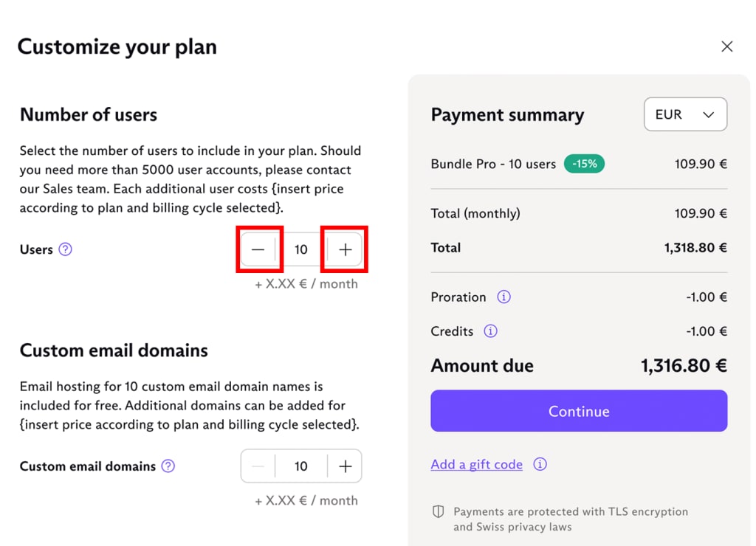Click the gift code info icon
The height and width of the screenshot is (546, 756).
(540, 464)
